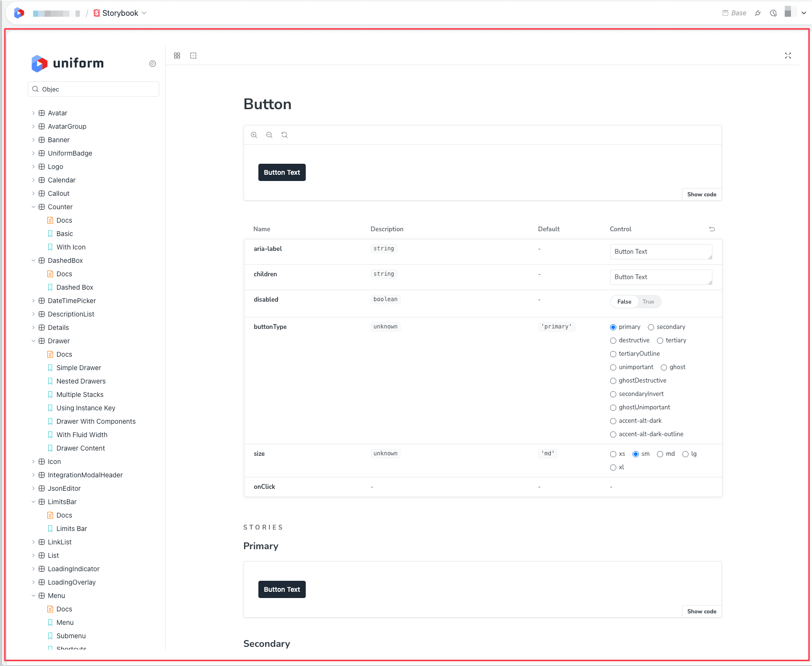Click the Primary story heading
The width and height of the screenshot is (812, 666).
coord(261,546)
